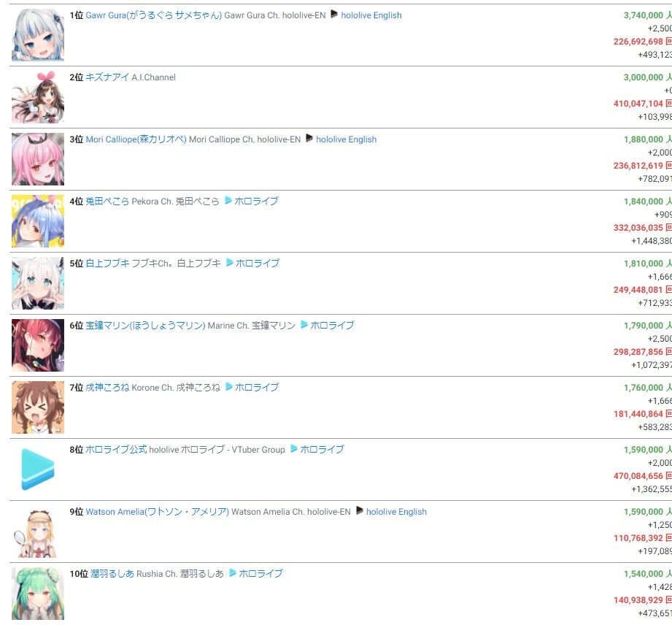Viewport: 672px width, 625px height.
Task: Click ホロライブ icon in Korone row
Action: [229, 387]
